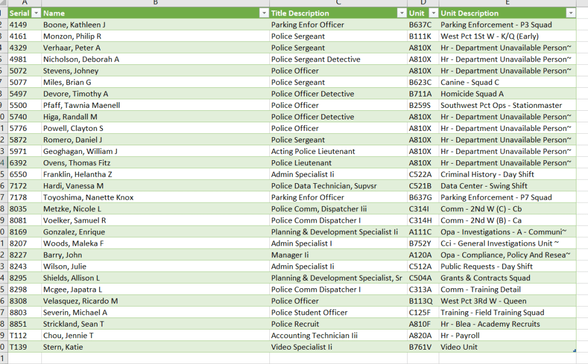
Task: Click the Manager Ii title cell
Action: [x=290, y=255]
